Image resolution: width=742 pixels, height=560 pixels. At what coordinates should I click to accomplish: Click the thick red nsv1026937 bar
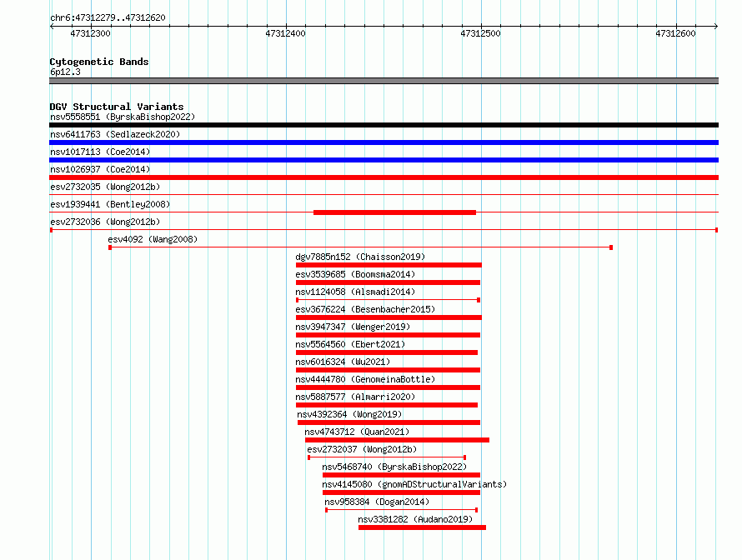tap(384, 177)
